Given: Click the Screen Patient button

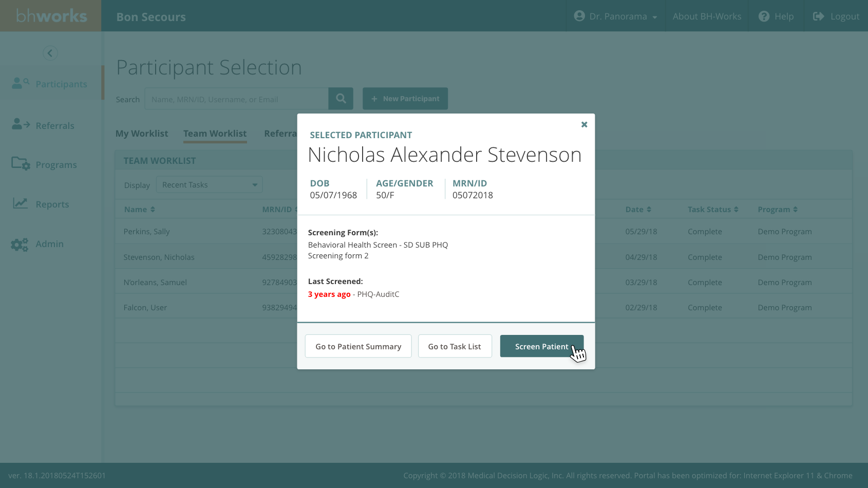Looking at the screenshot, I should click(x=542, y=346).
